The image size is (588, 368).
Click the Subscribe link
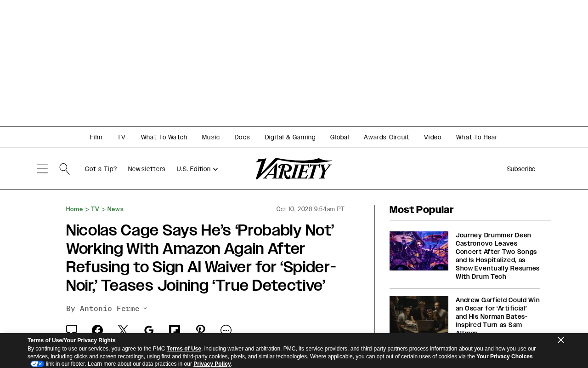(521, 169)
